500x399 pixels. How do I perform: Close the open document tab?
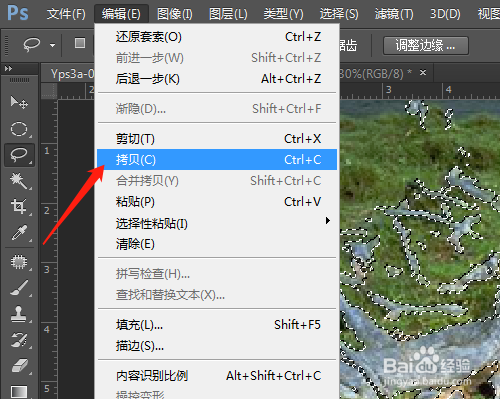(423, 72)
